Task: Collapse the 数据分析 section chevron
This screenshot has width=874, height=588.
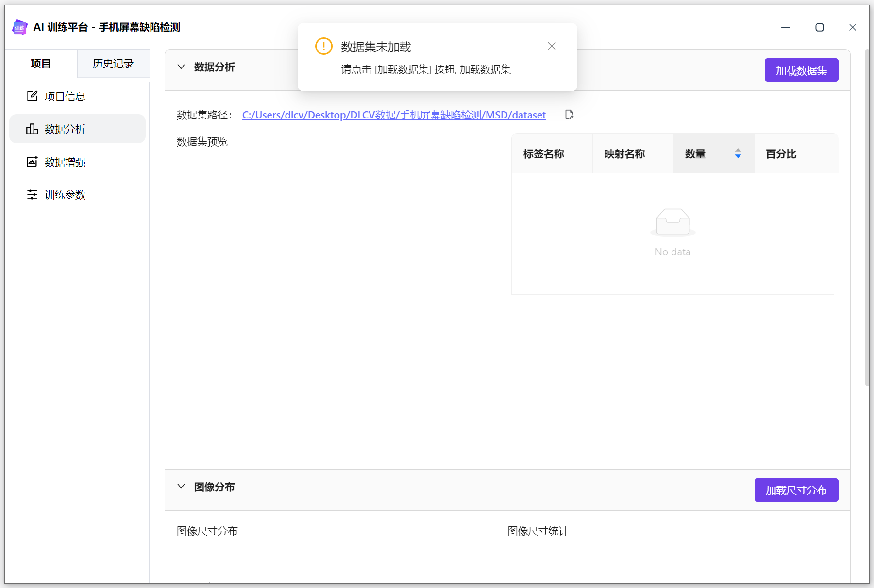Action: click(181, 67)
